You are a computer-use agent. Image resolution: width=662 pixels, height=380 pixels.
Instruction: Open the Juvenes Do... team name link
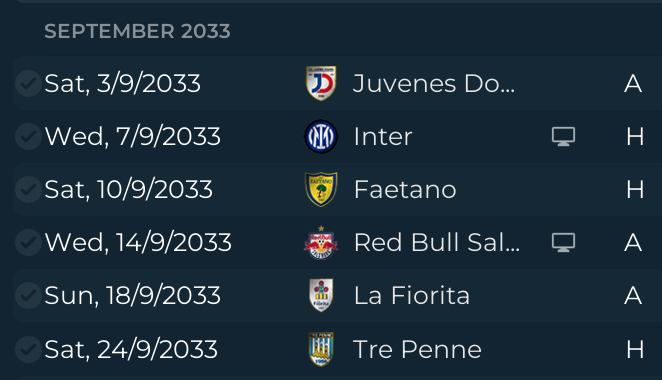pyautogui.click(x=434, y=83)
